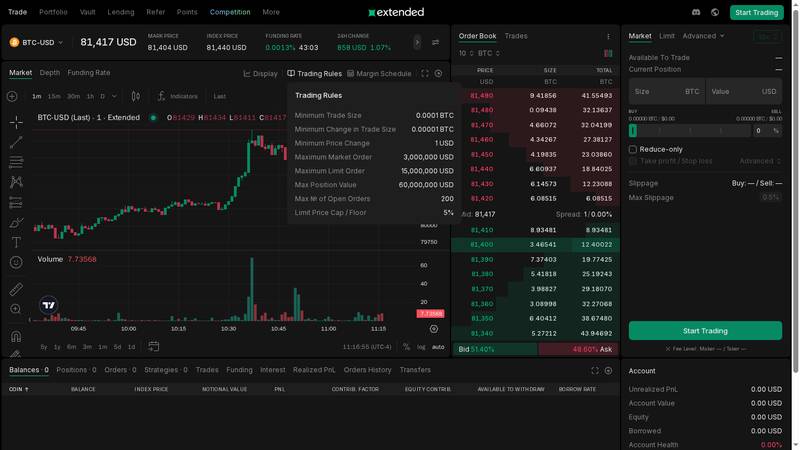The height and width of the screenshot is (450, 800).
Task: Open the Positions tab
Action: [76, 370]
